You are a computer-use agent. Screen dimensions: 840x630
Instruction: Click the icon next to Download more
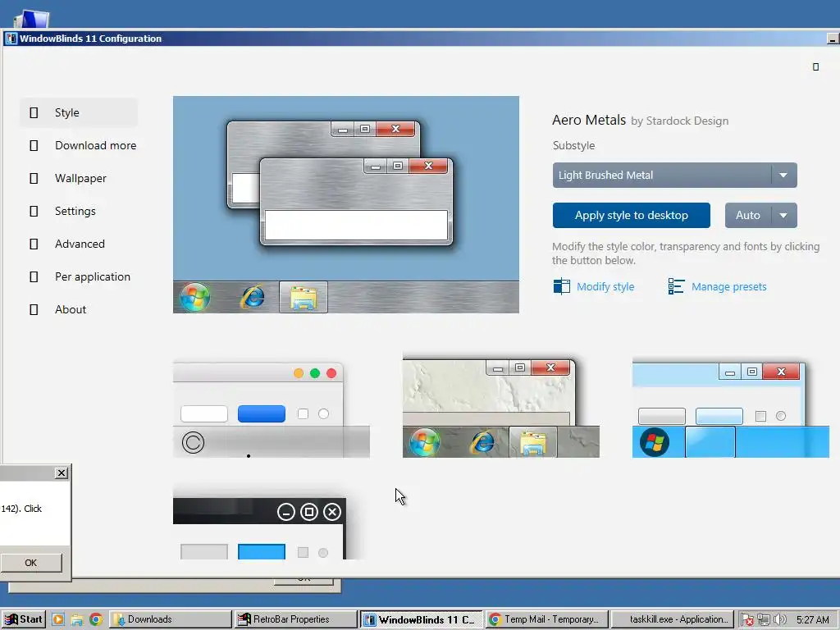point(34,146)
